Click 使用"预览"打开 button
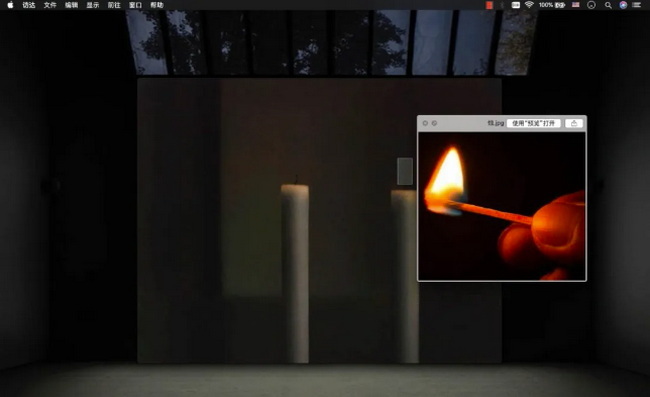The height and width of the screenshot is (397, 650). (534, 123)
